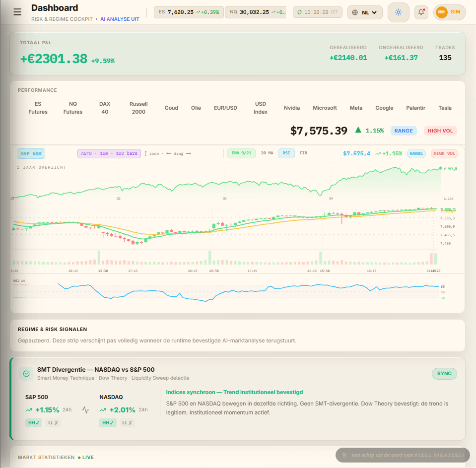
Task: Click the volume bars histogram
Action: click(225, 258)
